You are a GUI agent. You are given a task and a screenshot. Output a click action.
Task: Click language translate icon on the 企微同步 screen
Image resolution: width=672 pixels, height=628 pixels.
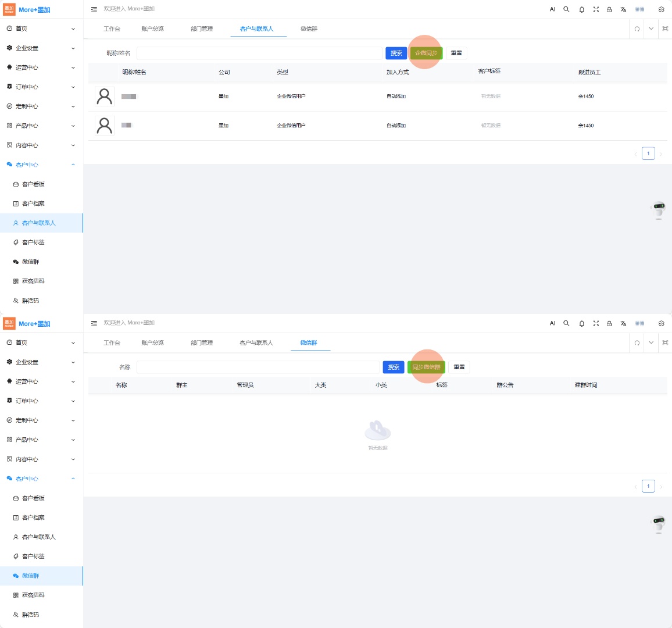[623, 10]
